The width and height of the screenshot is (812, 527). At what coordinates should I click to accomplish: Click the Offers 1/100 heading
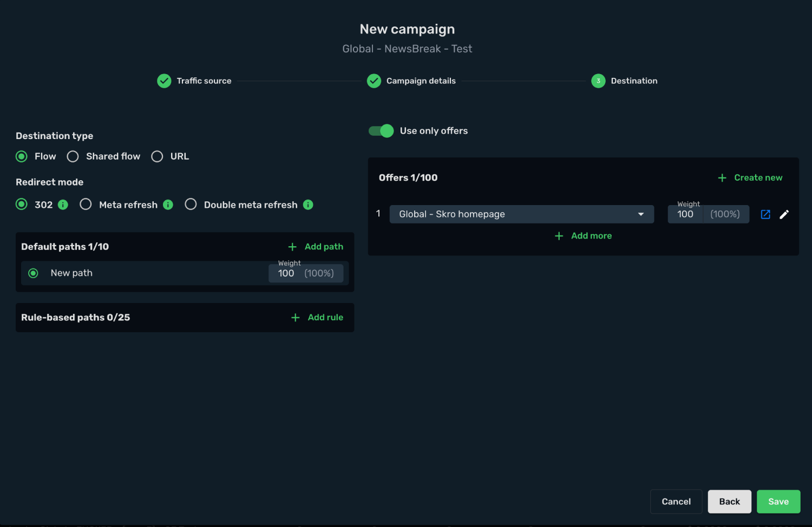point(408,177)
